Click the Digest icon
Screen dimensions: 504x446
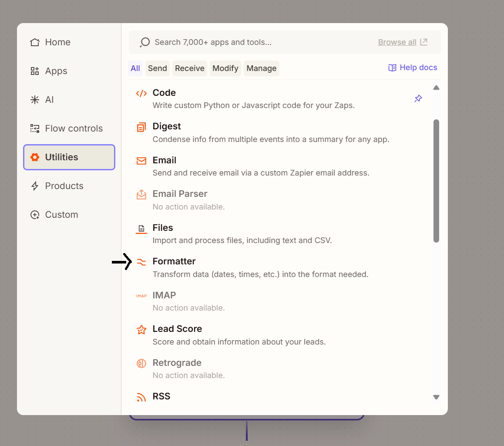click(141, 127)
